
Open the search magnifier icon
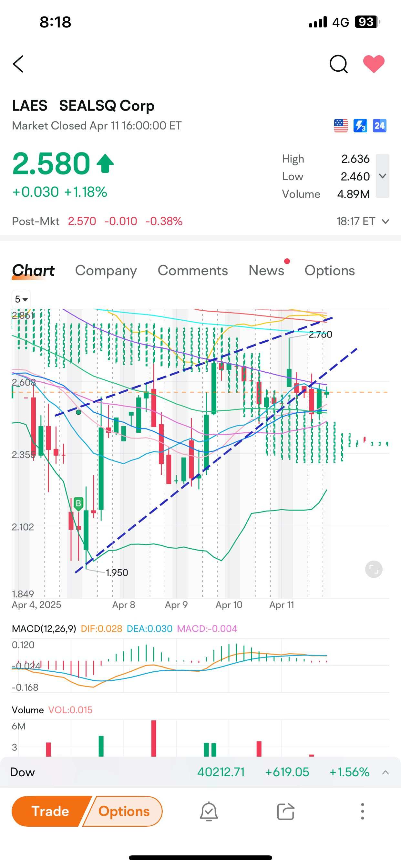pyautogui.click(x=338, y=64)
